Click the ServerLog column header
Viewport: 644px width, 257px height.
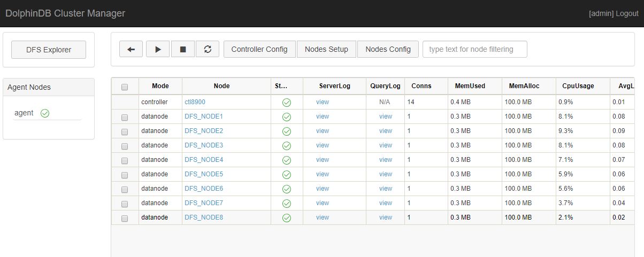tap(335, 85)
